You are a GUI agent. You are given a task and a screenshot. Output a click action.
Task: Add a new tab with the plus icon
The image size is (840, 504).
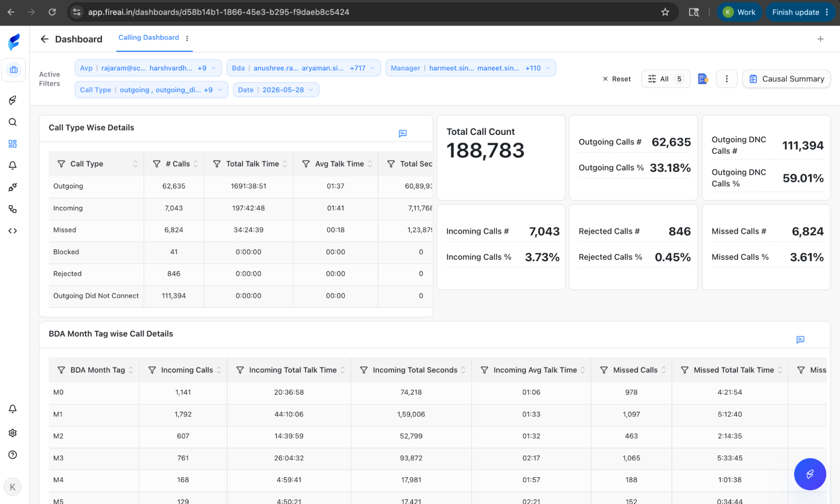(820, 39)
